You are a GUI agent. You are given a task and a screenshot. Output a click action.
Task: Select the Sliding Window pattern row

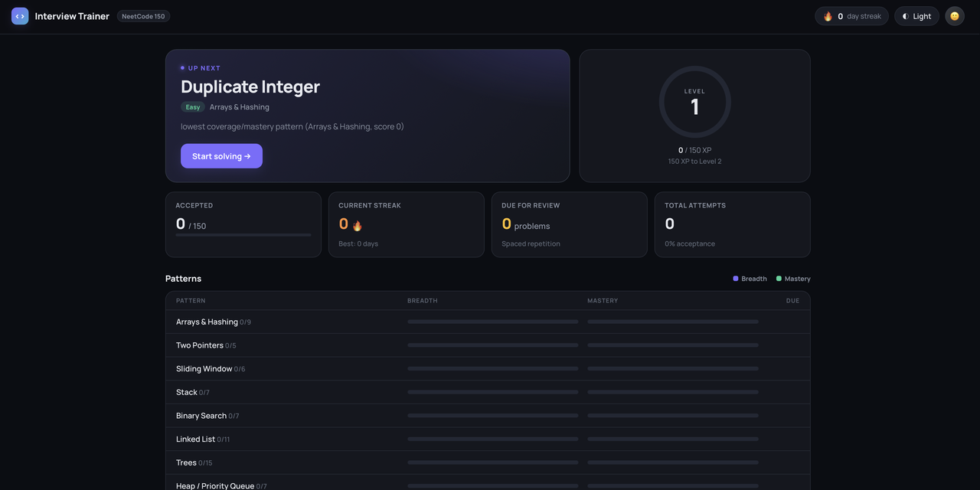coord(488,369)
